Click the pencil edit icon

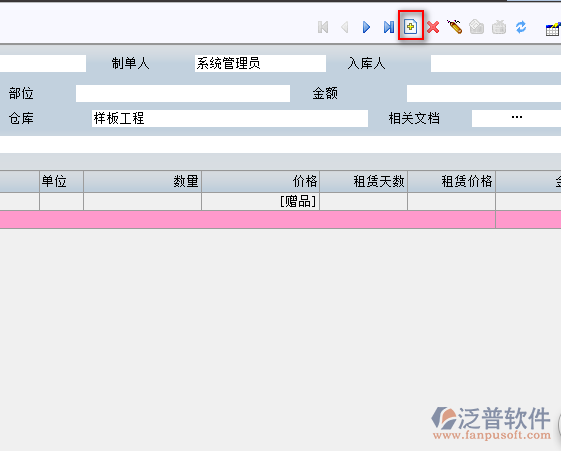[455, 27]
